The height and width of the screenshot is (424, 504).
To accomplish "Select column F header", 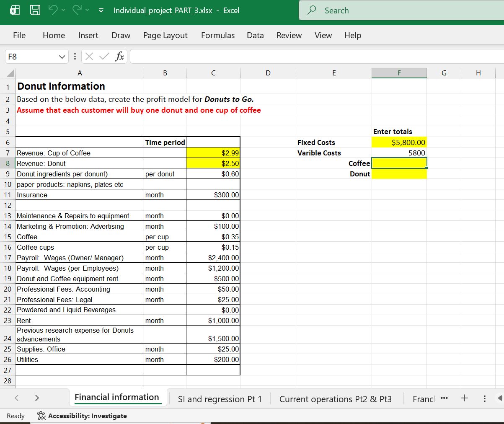I will (399, 73).
